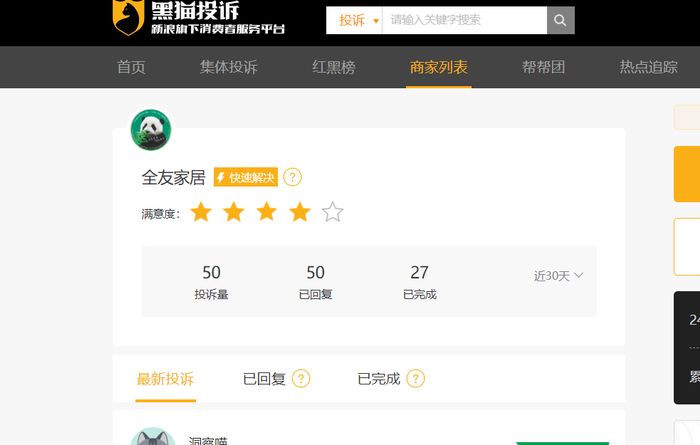This screenshot has height=445, width=700.
Task: Click the first satisfaction star
Action: pos(201,212)
